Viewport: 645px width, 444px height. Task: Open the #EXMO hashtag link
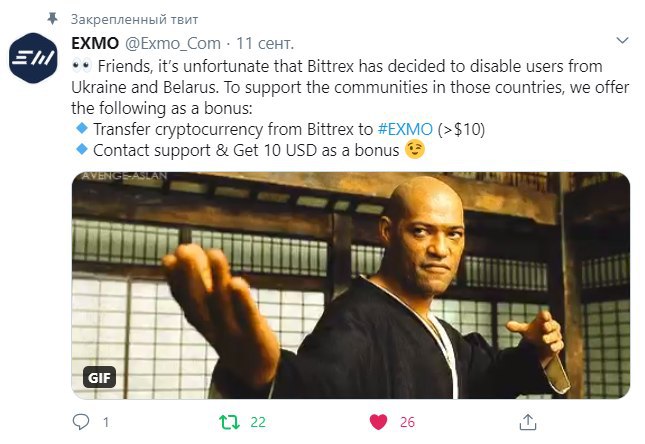pyautogui.click(x=405, y=129)
